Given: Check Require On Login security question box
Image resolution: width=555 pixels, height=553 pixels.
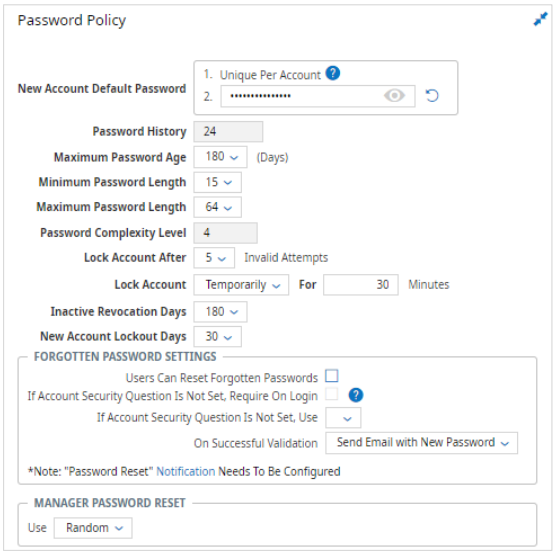Looking at the screenshot, I should pyautogui.click(x=332, y=394).
